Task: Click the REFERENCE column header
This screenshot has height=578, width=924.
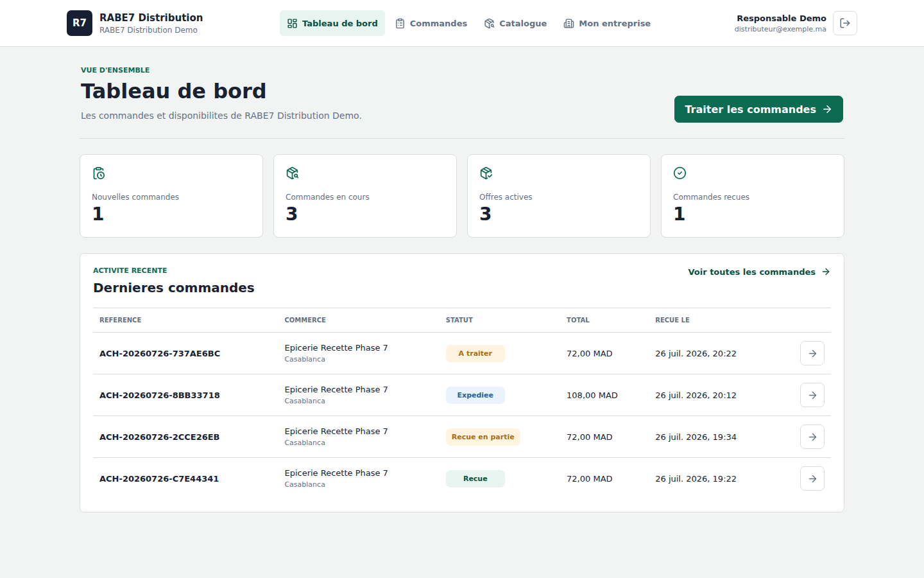Action: point(121,320)
